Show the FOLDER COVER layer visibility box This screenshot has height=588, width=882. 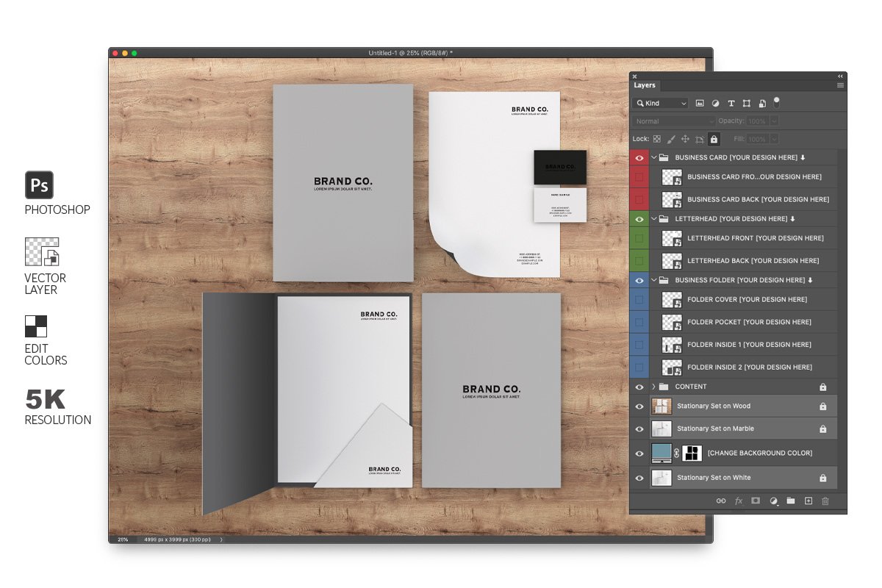[639, 299]
